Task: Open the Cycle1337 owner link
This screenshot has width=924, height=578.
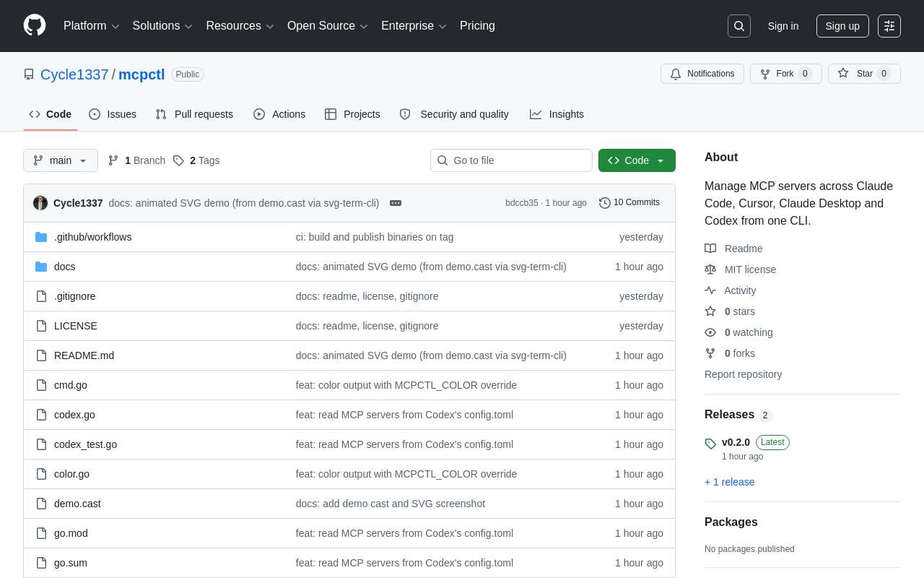Action: pos(74,74)
